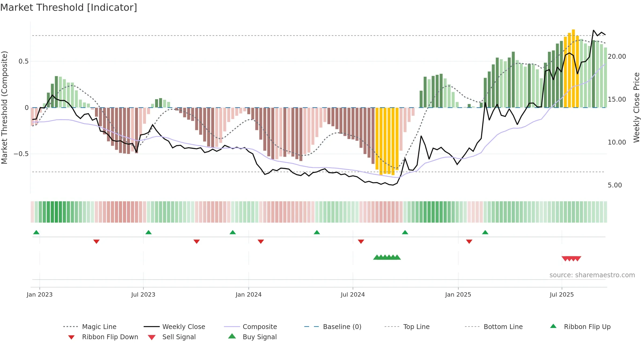Click the ribbon flip up marker at Jul 2023
The image size is (644, 362).
coord(148,232)
